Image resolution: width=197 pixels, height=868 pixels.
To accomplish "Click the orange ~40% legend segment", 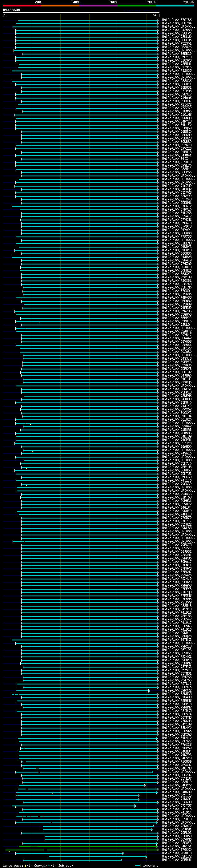I will (60, 6).
